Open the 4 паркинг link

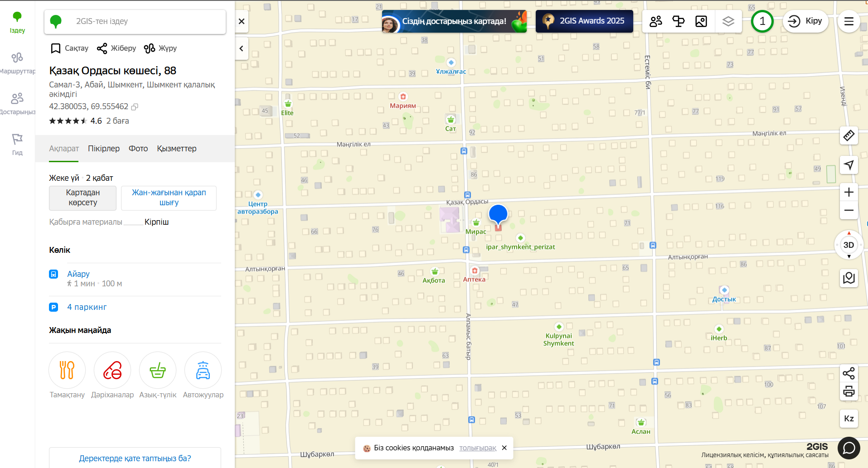[x=87, y=307]
